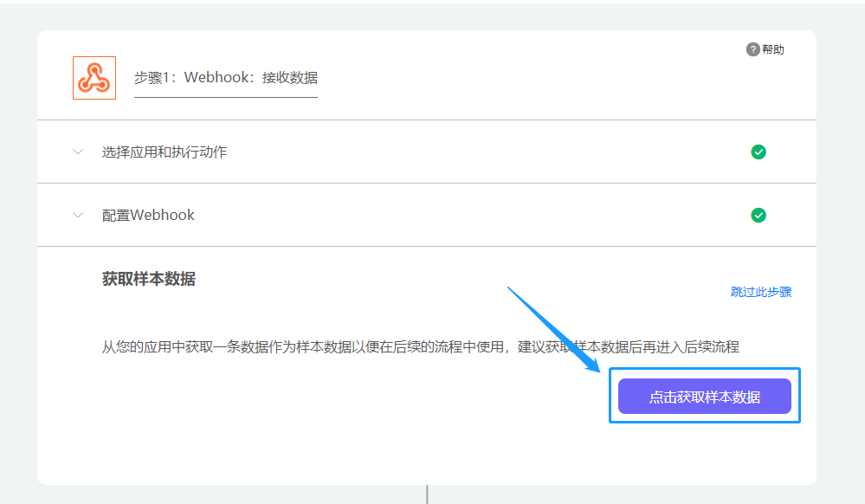Screen dimensions: 865x504
Task: Click the sample data description paragraph
Action: pos(420,346)
